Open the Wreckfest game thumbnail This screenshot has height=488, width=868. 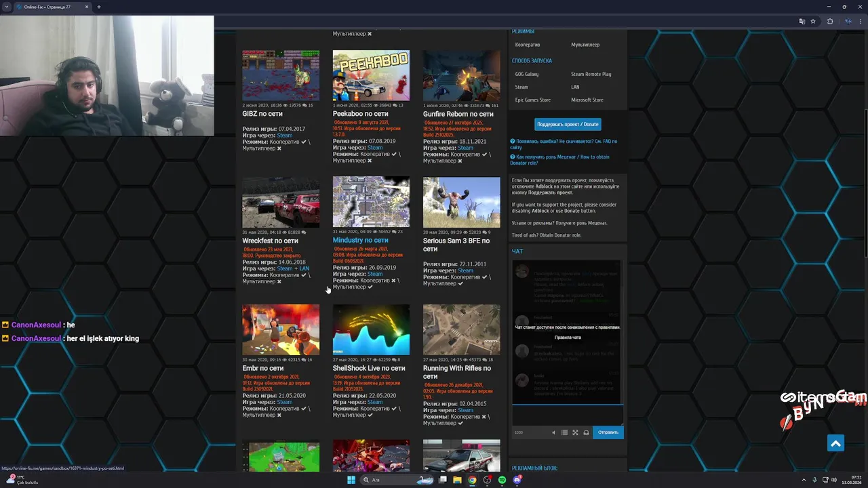281,202
